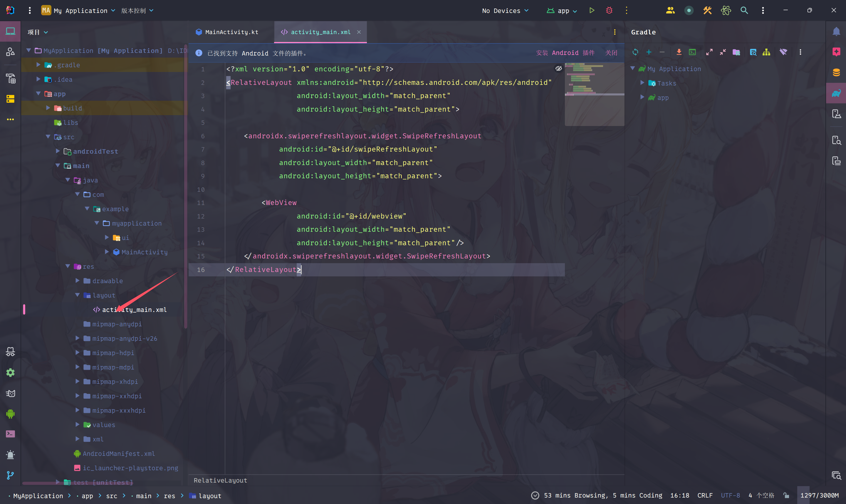Expand the drawable folder in tree

click(78, 280)
